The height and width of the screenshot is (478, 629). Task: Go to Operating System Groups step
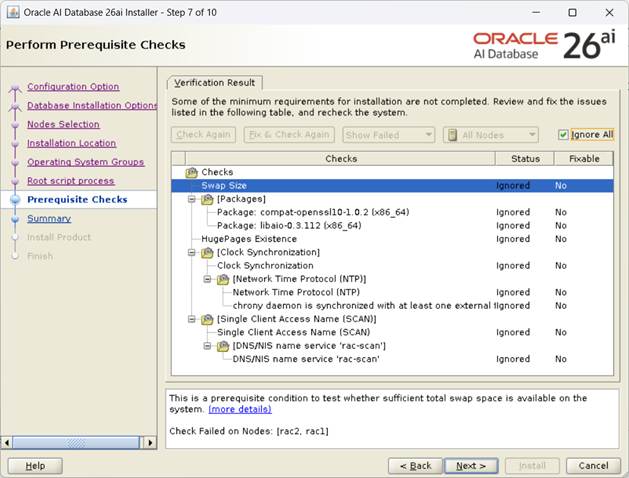(x=85, y=162)
